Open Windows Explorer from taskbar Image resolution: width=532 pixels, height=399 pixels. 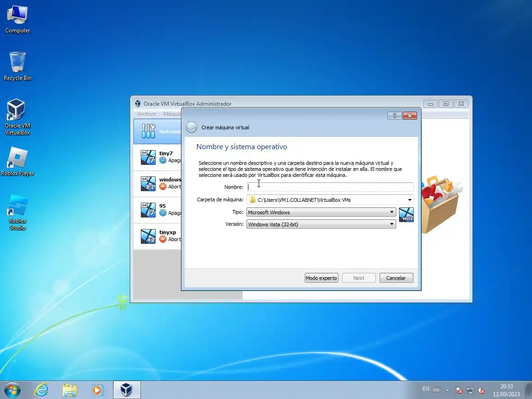click(70, 390)
